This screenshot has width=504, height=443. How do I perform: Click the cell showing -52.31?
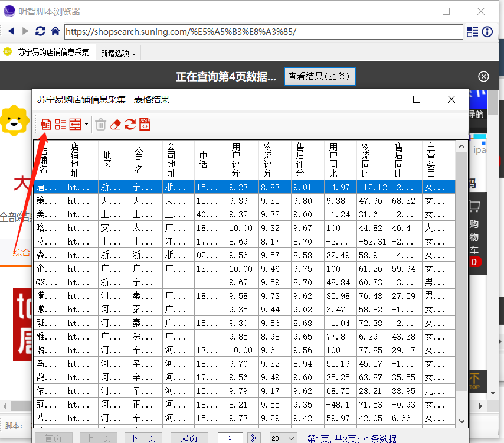(373, 241)
